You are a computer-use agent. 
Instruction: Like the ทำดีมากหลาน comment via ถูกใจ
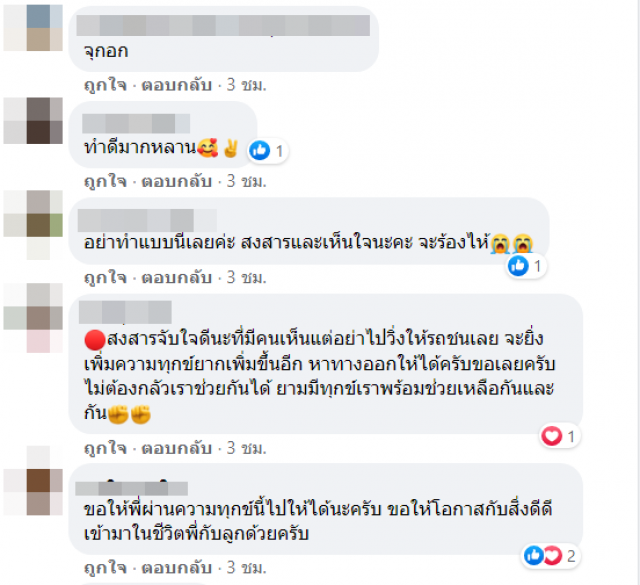click(x=105, y=181)
